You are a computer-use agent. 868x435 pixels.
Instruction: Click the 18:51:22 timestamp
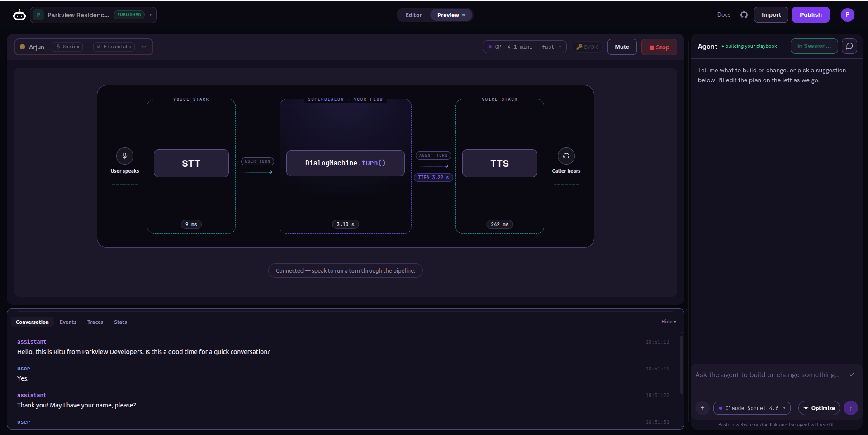[657, 396]
